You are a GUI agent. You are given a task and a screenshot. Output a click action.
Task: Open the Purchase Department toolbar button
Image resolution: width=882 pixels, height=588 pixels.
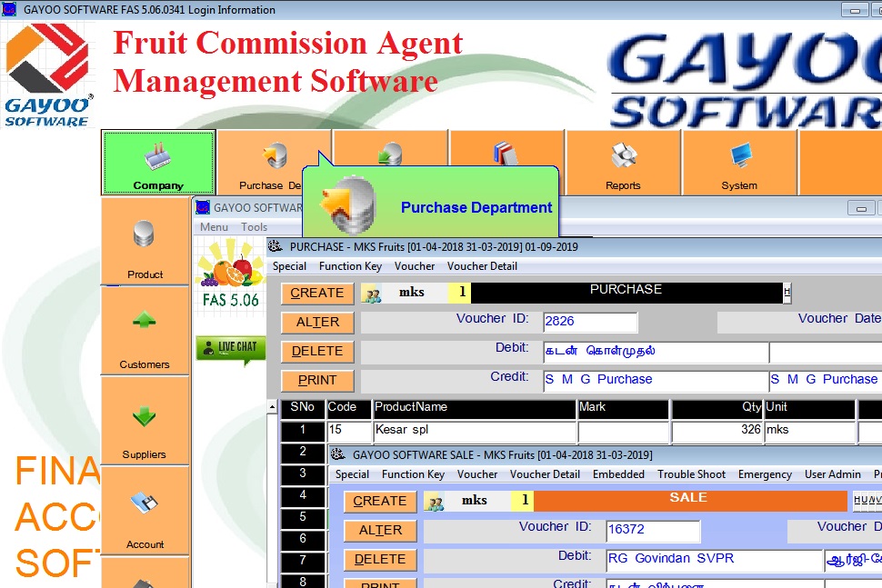click(x=274, y=163)
